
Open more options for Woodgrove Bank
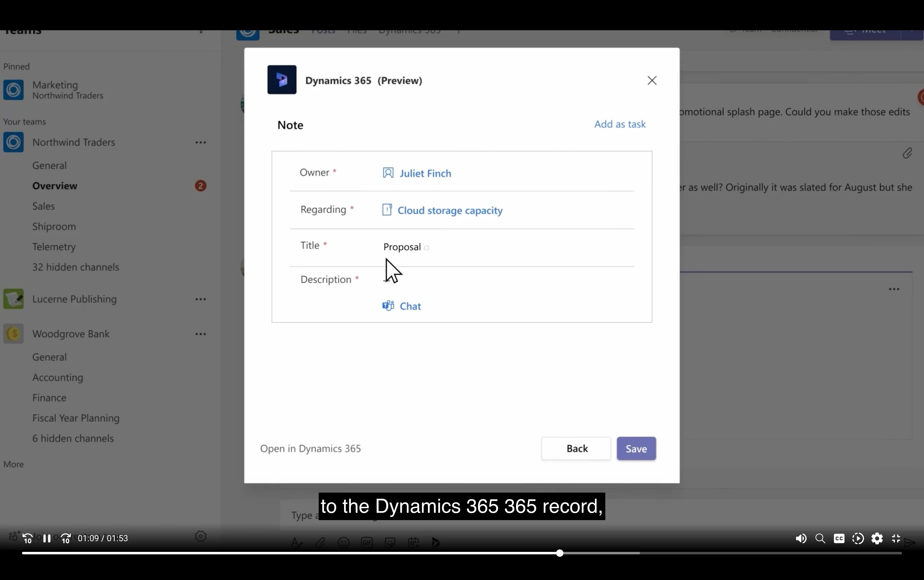[x=201, y=334]
